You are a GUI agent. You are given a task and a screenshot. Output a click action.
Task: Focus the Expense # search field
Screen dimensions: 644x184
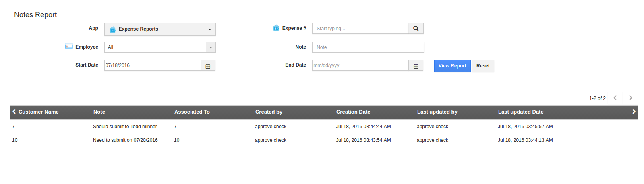pyautogui.click(x=360, y=29)
